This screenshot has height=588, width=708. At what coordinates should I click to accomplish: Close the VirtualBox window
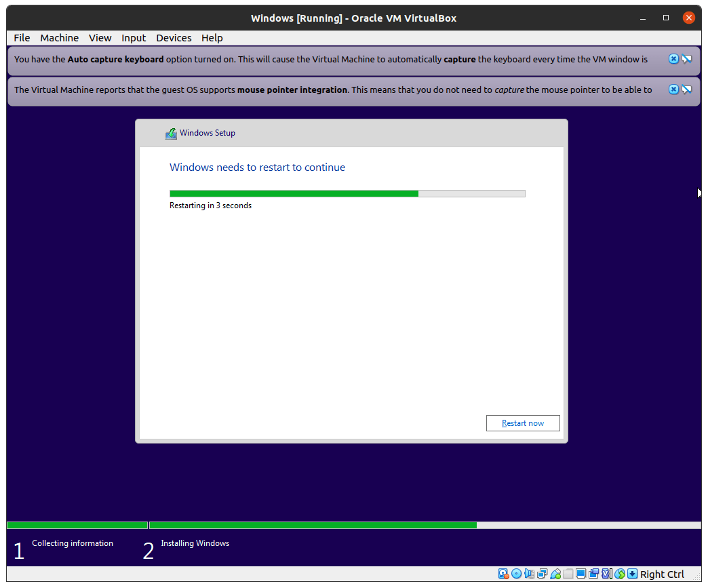688,18
